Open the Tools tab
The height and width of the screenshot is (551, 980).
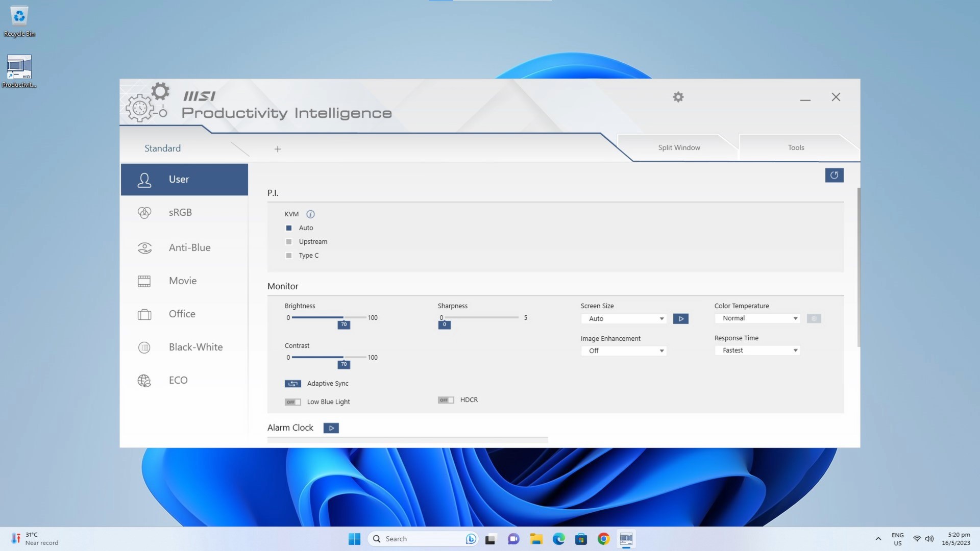point(796,147)
